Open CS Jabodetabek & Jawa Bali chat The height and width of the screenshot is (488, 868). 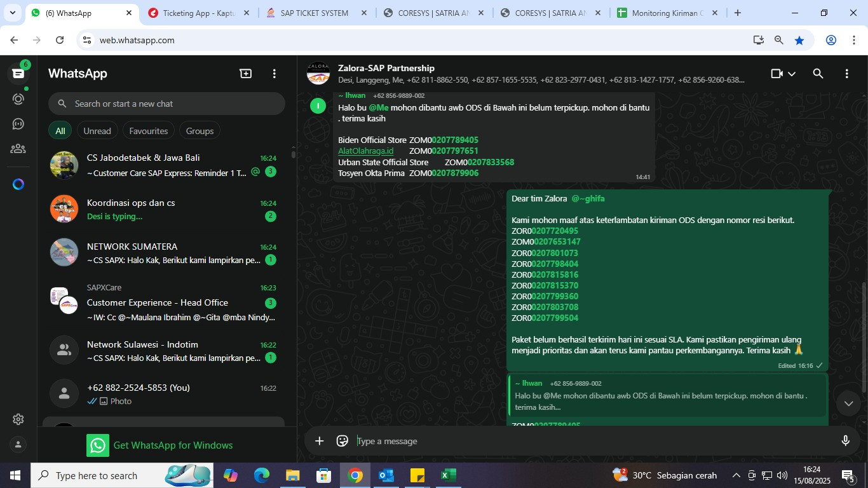tap(166, 165)
